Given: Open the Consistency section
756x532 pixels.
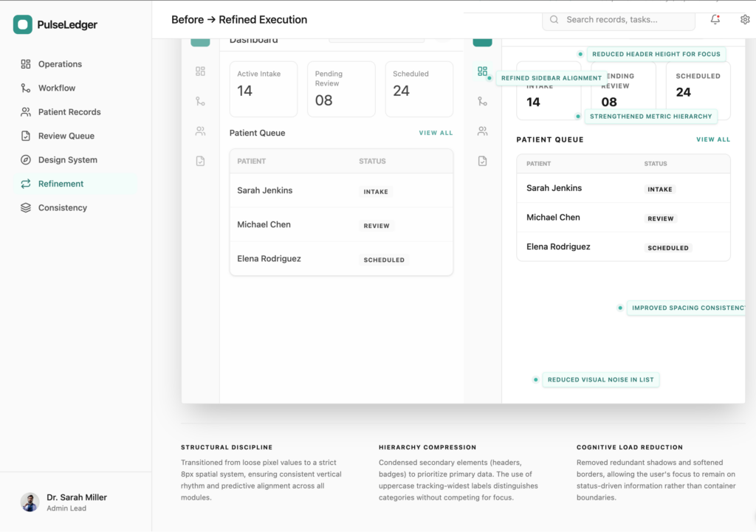Looking at the screenshot, I should (75, 207).
